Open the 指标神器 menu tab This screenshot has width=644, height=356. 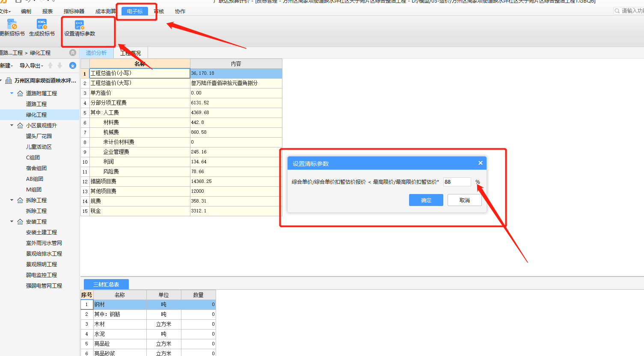coord(74,11)
